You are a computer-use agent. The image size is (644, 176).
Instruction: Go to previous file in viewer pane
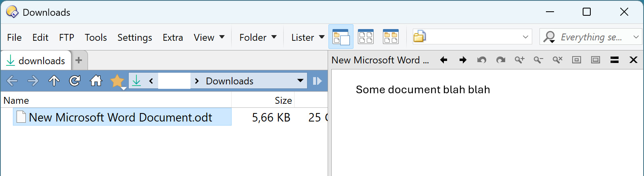[x=444, y=60]
